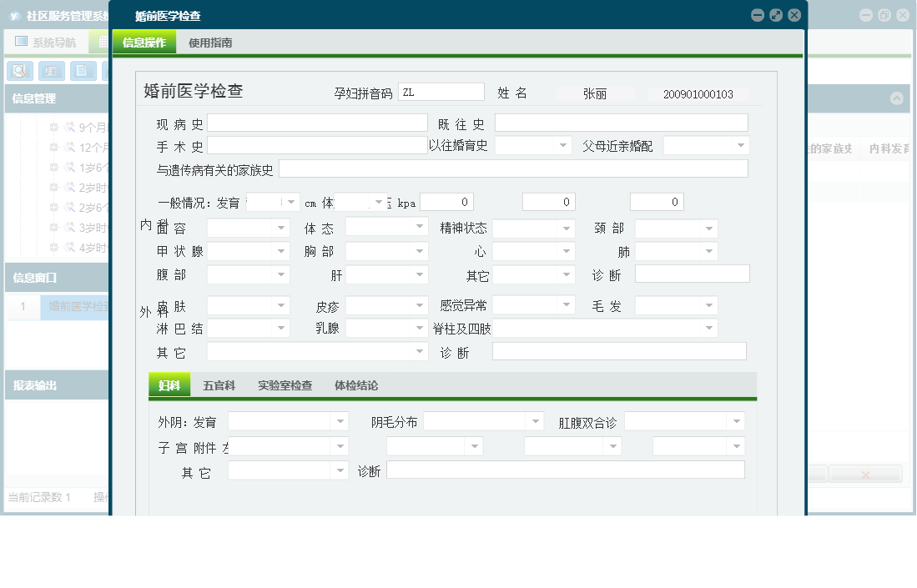Restore the 婚前医学检查 dialog window size
917x588 pixels.
pos(776,15)
